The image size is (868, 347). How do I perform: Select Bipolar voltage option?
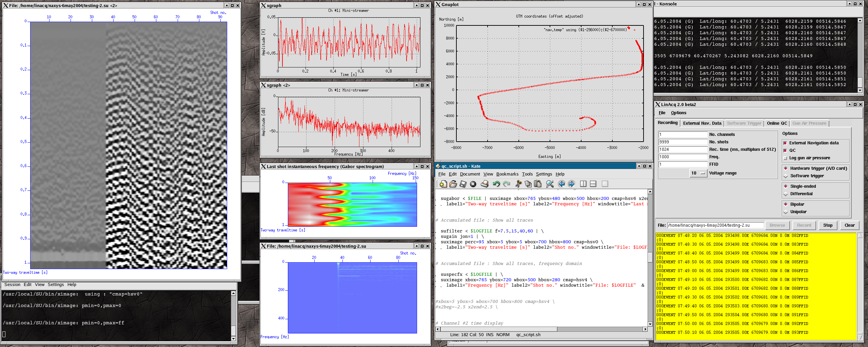pos(786,204)
